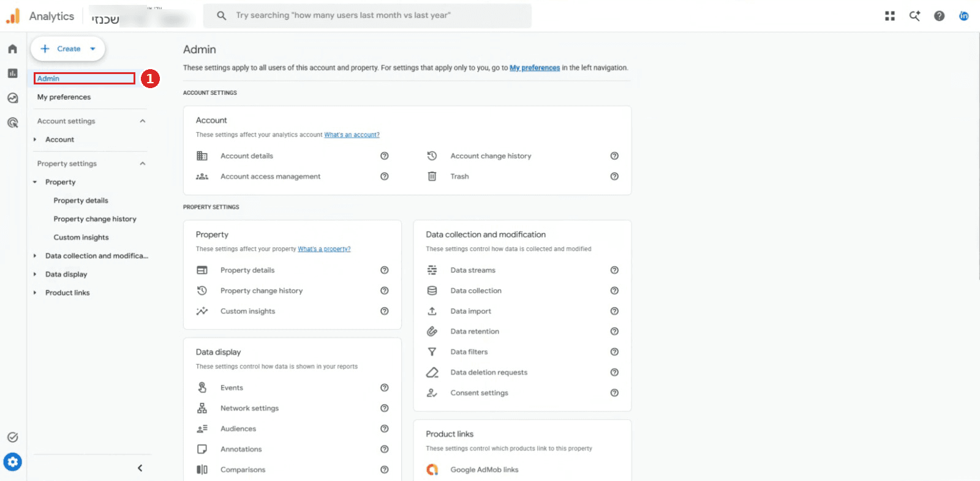The width and height of the screenshot is (980, 481).
Task: Open the Help question mark in header
Action: pos(939,16)
